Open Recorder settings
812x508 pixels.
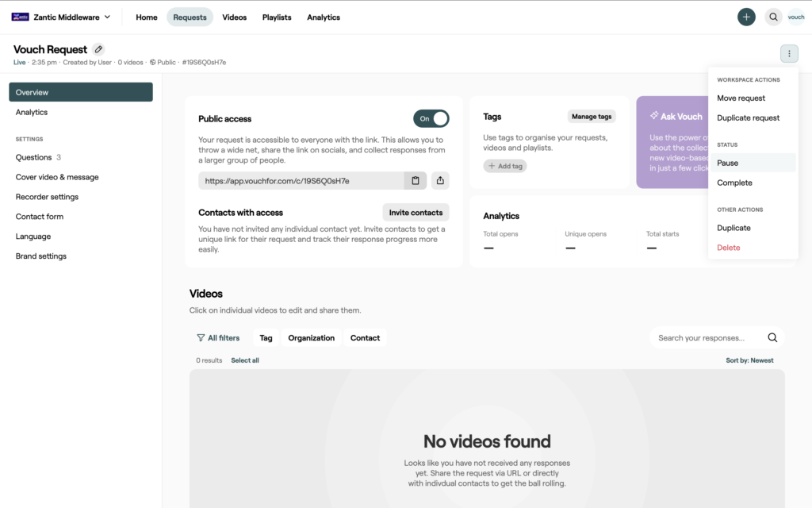pos(47,197)
